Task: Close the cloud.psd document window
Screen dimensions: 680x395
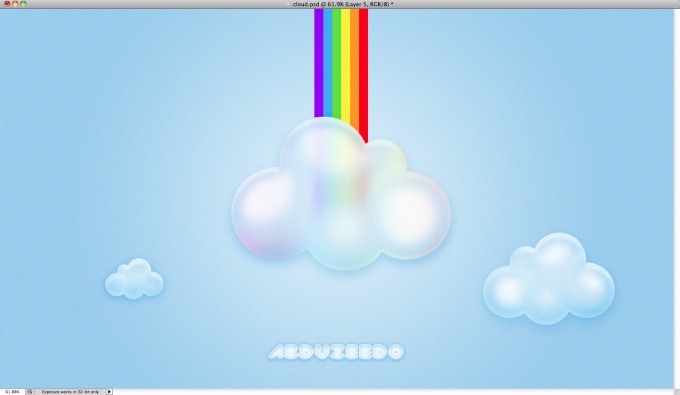Action: 7,3
